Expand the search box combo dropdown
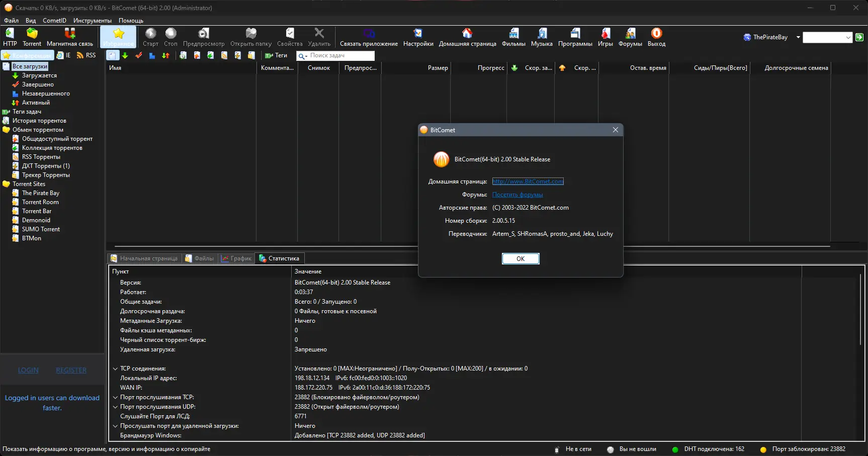 [x=848, y=37]
